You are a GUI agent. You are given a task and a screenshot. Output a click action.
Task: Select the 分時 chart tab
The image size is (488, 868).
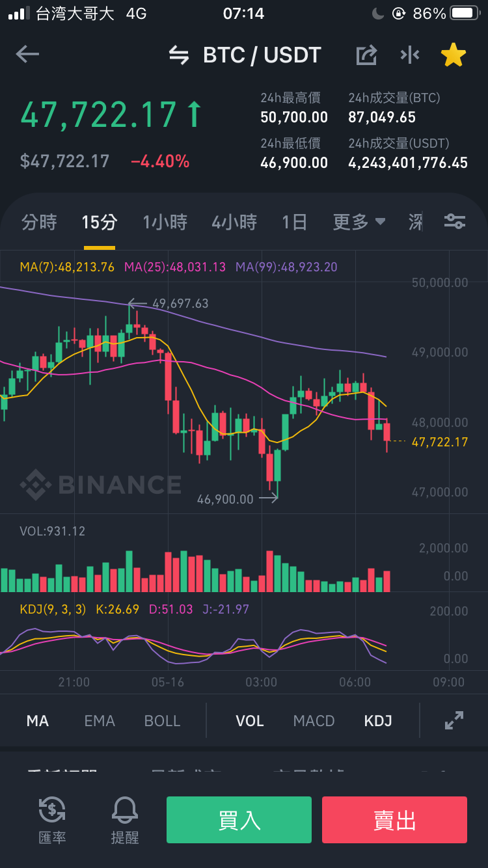[39, 223]
